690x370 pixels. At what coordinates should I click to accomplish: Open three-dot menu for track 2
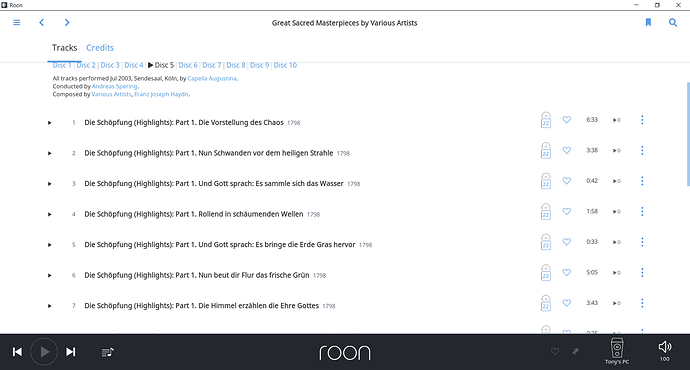point(642,150)
